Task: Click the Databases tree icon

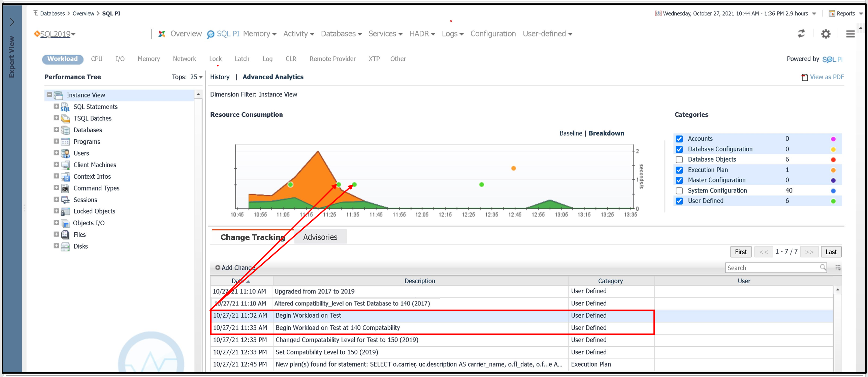Action: [x=65, y=130]
